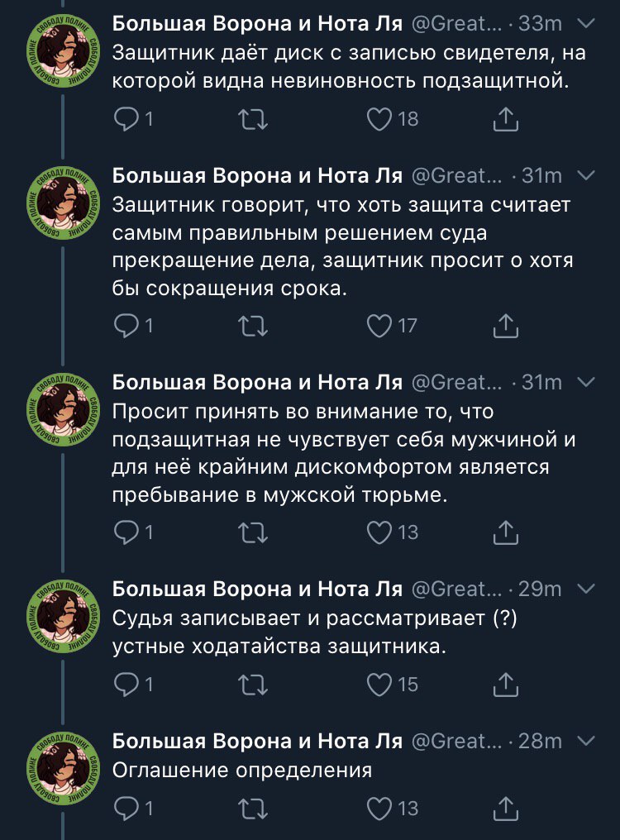
Task: Open the chevron menu on the 28m tweet
Action: click(x=585, y=740)
